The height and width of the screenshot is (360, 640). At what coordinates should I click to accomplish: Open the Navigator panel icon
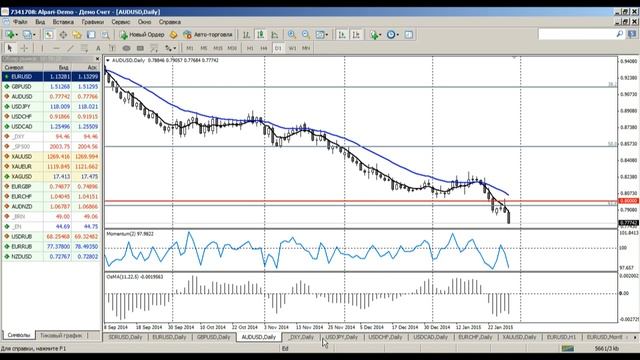(x=77, y=35)
